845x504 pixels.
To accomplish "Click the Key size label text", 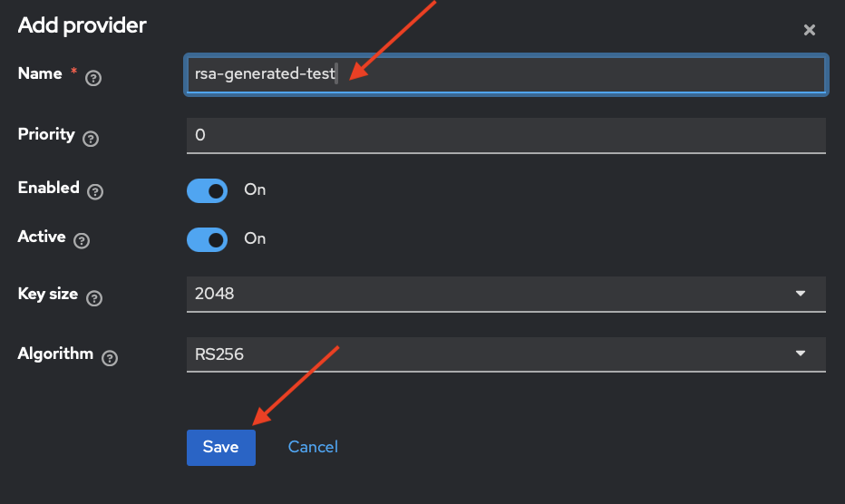I will [47, 294].
